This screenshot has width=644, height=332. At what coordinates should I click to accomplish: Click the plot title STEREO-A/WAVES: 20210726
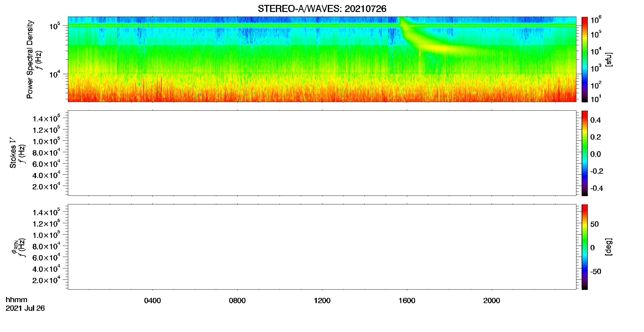click(x=322, y=9)
